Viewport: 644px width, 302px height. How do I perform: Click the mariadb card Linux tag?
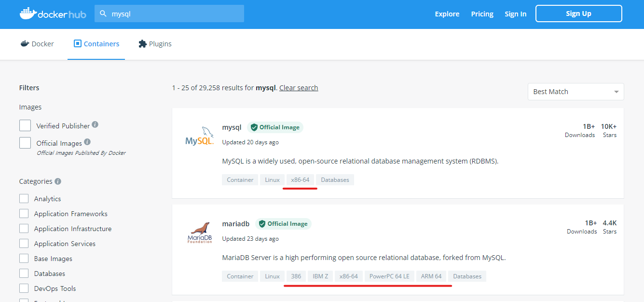(273, 276)
